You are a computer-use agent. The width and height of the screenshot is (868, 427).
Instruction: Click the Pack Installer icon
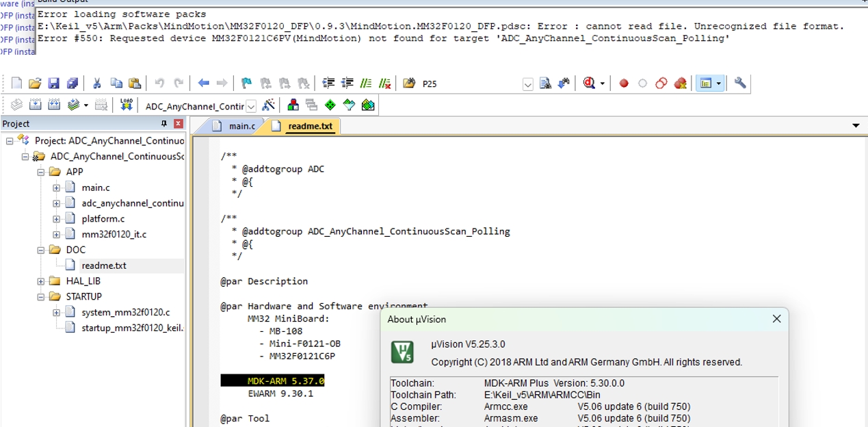[368, 105]
